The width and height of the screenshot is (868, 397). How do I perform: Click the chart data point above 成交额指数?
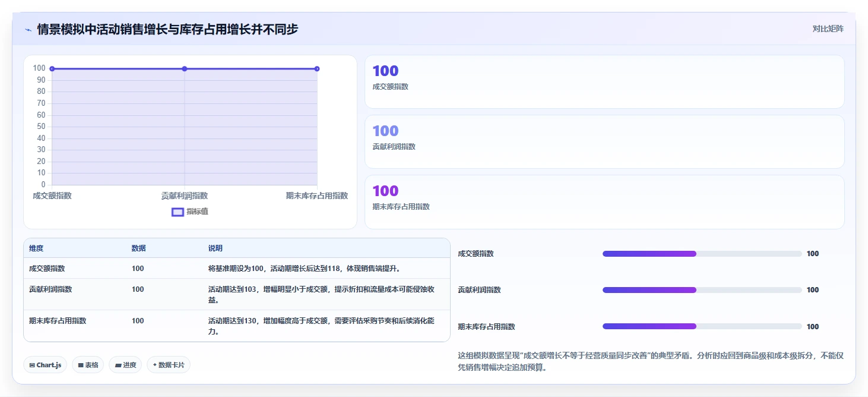[52, 69]
